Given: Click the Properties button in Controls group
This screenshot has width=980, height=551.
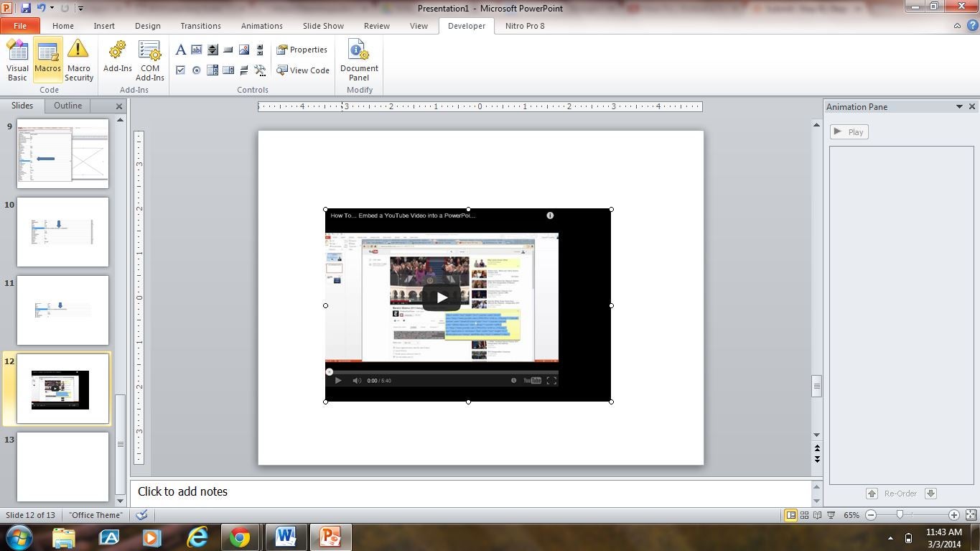Looking at the screenshot, I should click(303, 49).
